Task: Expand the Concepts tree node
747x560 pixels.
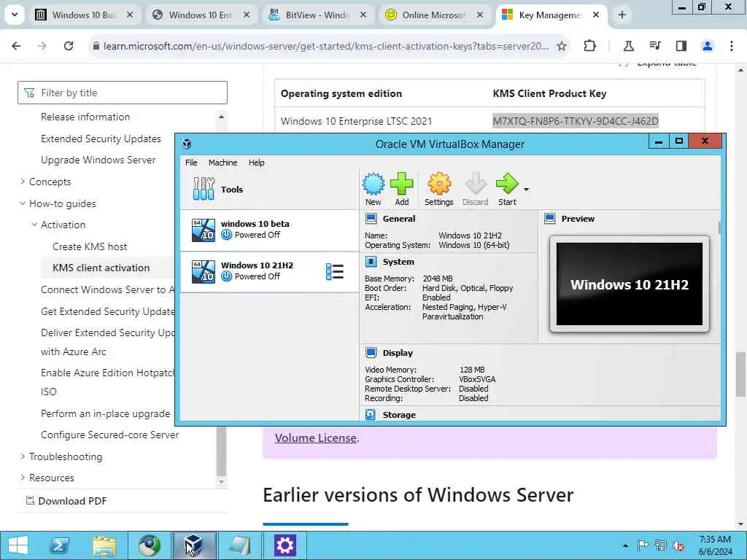Action: (x=23, y=182)
